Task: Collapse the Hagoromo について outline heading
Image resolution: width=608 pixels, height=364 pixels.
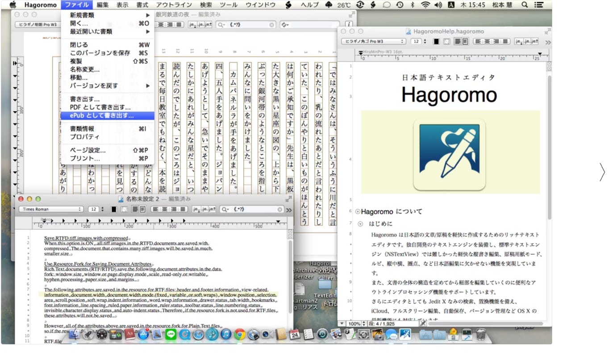Action: 358,211
